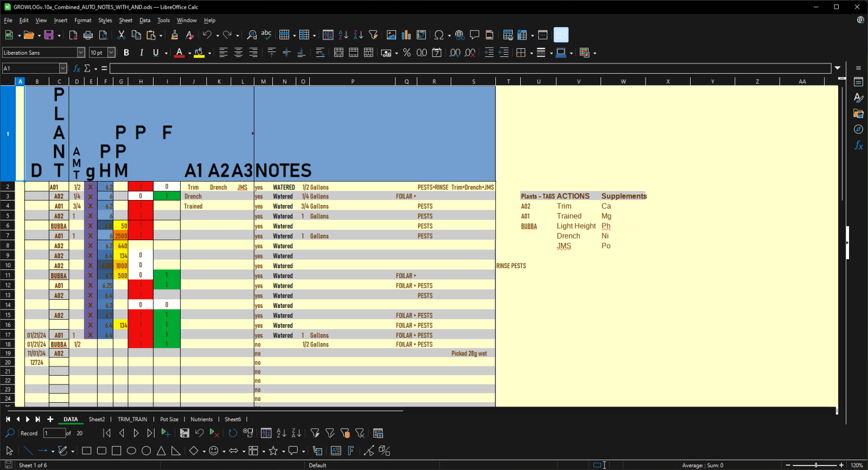Open the Font Color dropdown arrow
Screen dimensions: 868x470
click(x=189, y=53)
